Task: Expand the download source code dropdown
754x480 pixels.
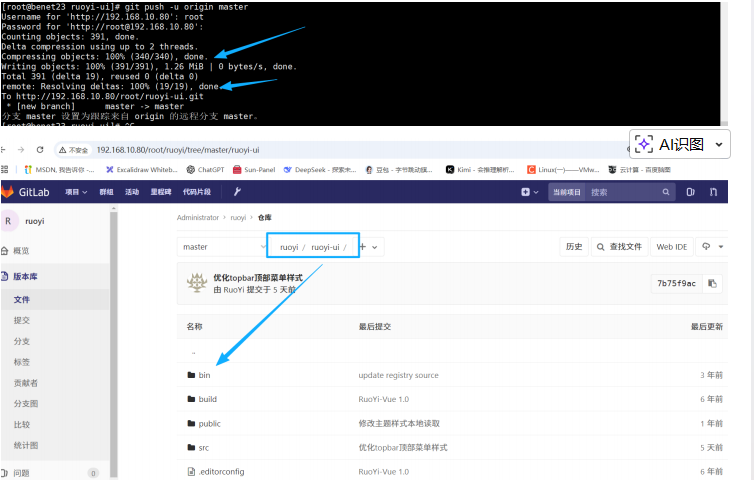Action: point(713,247)
